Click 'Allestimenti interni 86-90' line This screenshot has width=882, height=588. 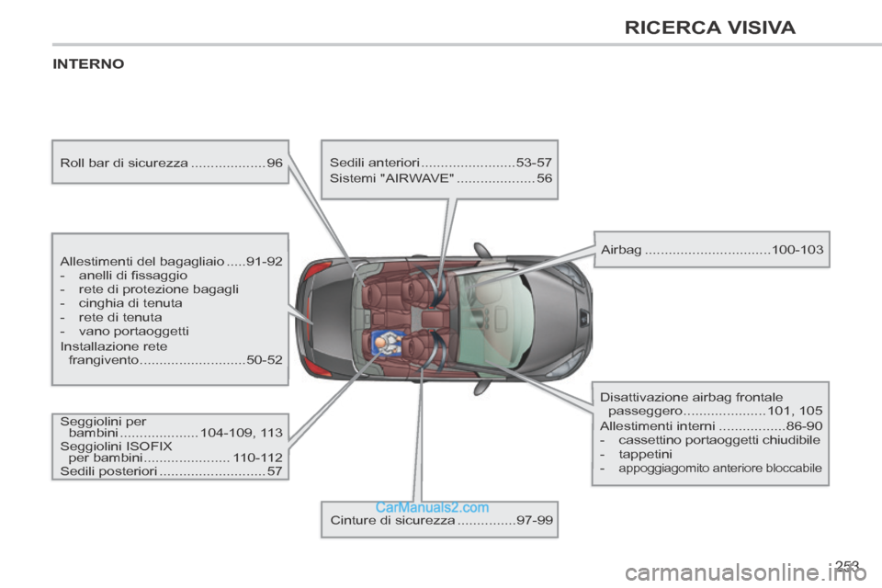(711, 426)
